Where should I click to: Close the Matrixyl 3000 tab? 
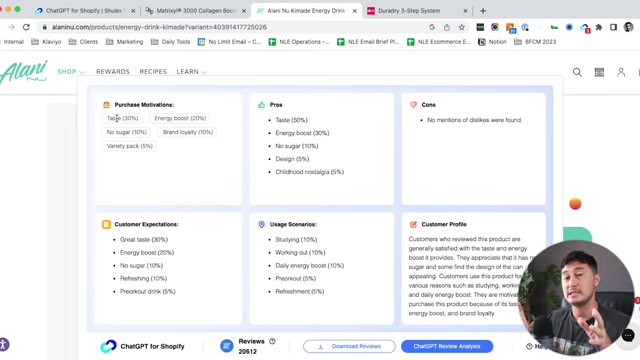[x=244, y=11]
